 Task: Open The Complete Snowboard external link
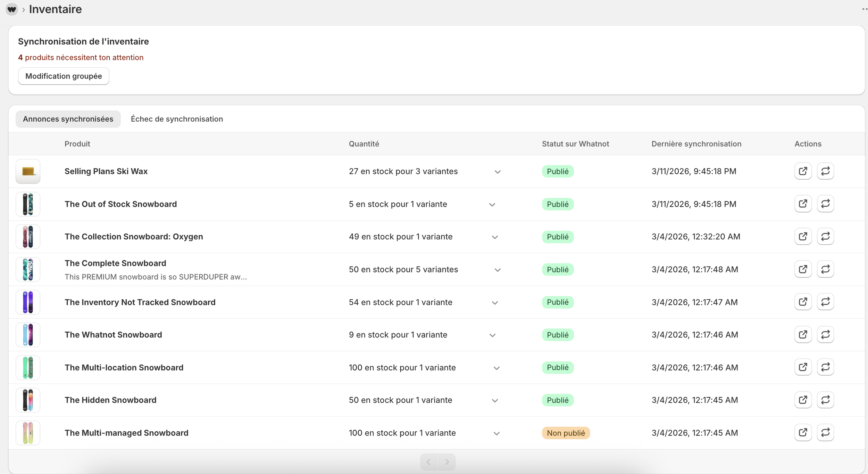click(x=803, y=269)
